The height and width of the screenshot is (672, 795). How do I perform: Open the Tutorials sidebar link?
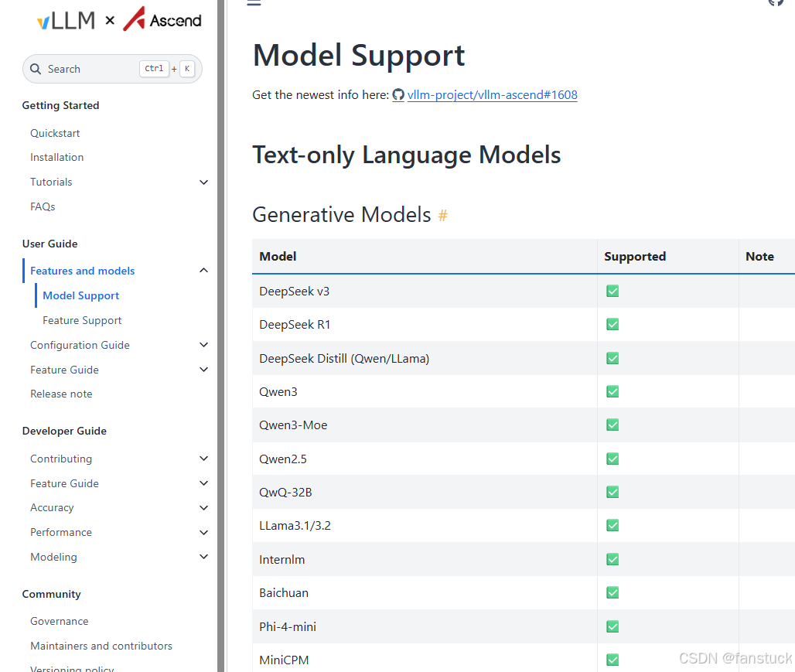51,182
